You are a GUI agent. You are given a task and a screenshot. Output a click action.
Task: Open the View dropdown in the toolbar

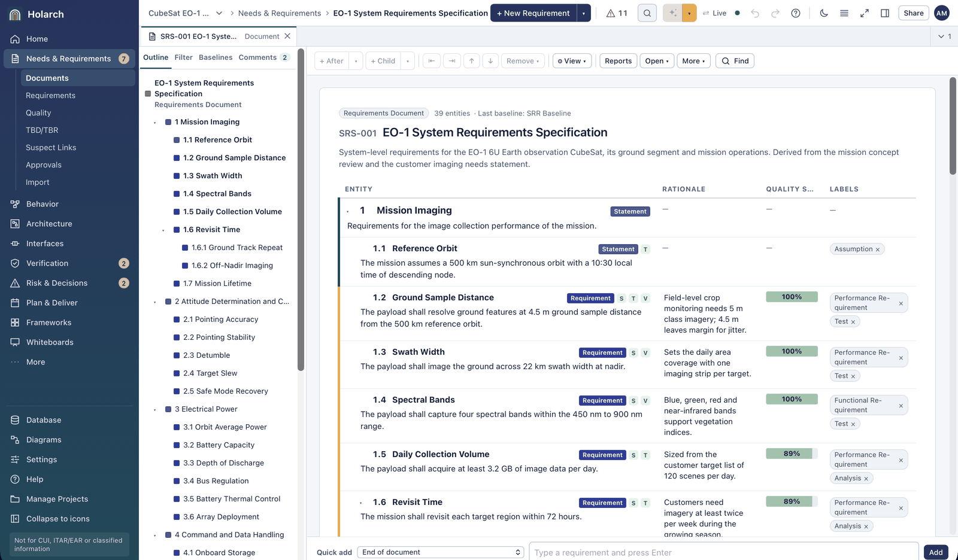(572, 61)
